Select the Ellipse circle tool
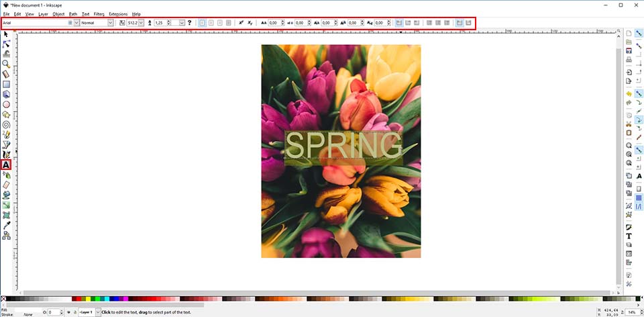This screenshot has width=644, height=317. pos(6,104)
